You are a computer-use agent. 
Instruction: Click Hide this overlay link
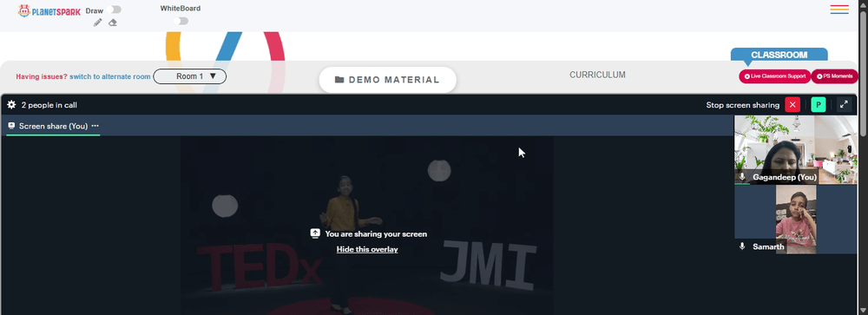[x=367, y=249]
